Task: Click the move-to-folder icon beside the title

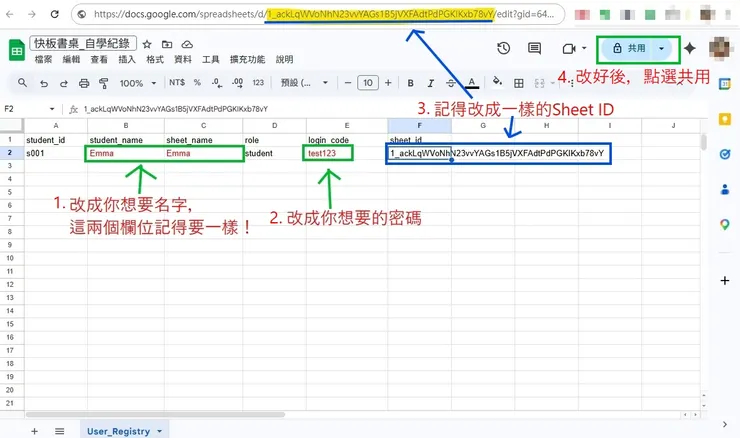Action: (x=167, y=44)
